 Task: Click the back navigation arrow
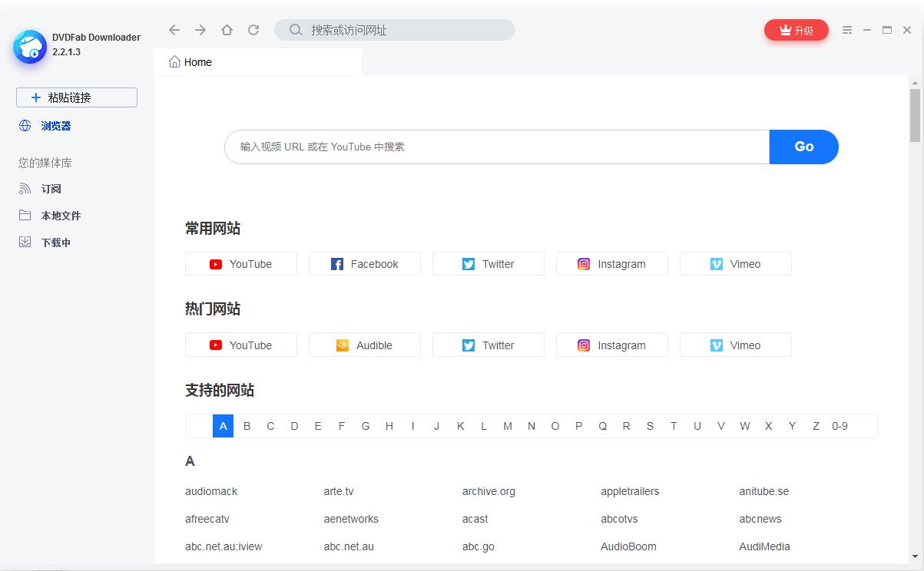(174, 30)
